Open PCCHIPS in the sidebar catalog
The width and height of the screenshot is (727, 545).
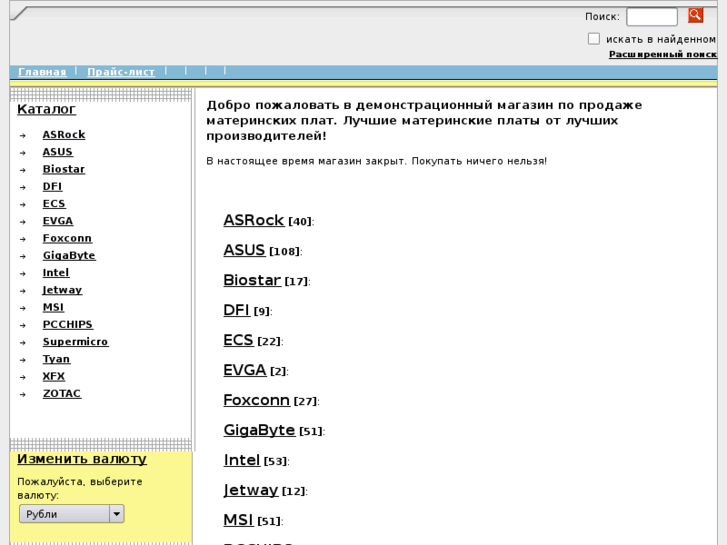click(68, 324)
